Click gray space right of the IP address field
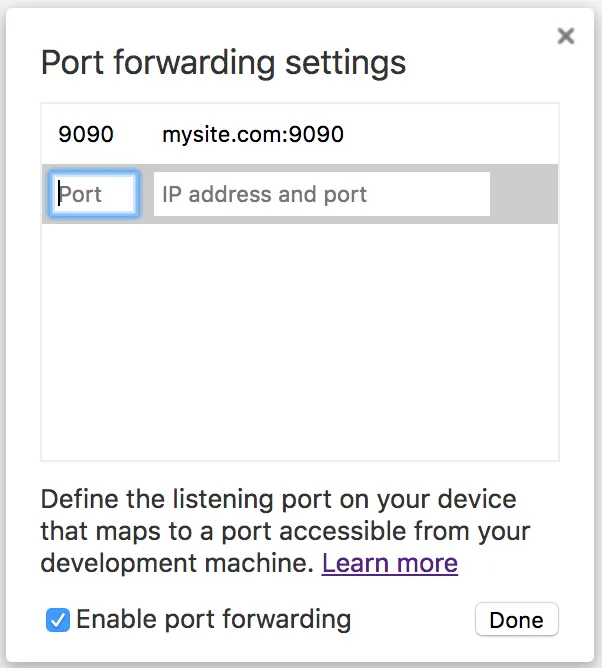Screen dimensions: 602x668 tap(523, 194)
